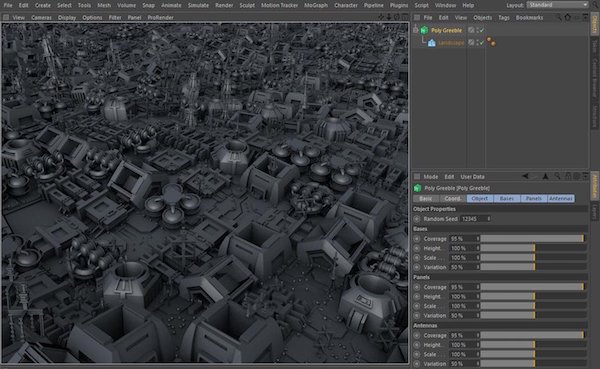Click the Poly Greeble generator object icon

point(424,30)
